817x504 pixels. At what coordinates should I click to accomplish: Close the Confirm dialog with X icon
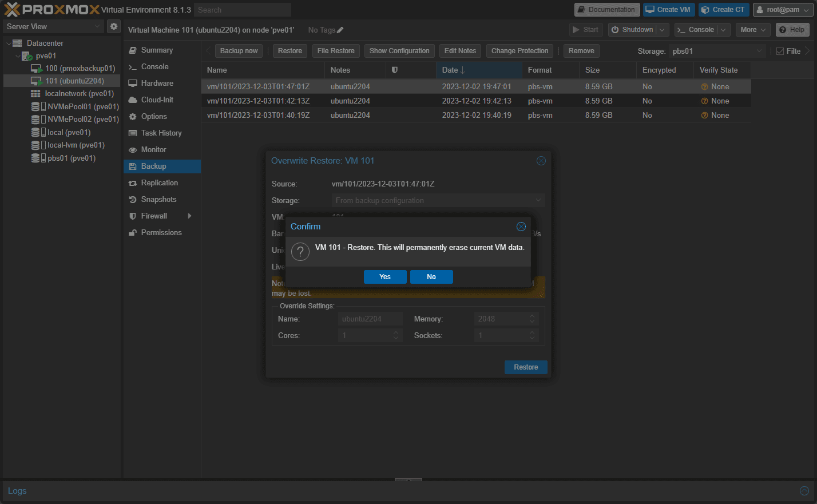pyautogui.click(x=521, y=227)
